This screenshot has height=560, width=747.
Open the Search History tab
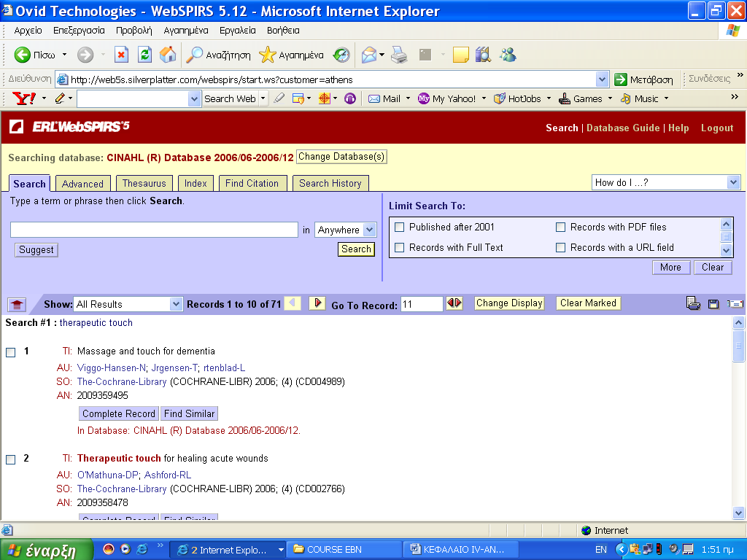pos(330,183)
